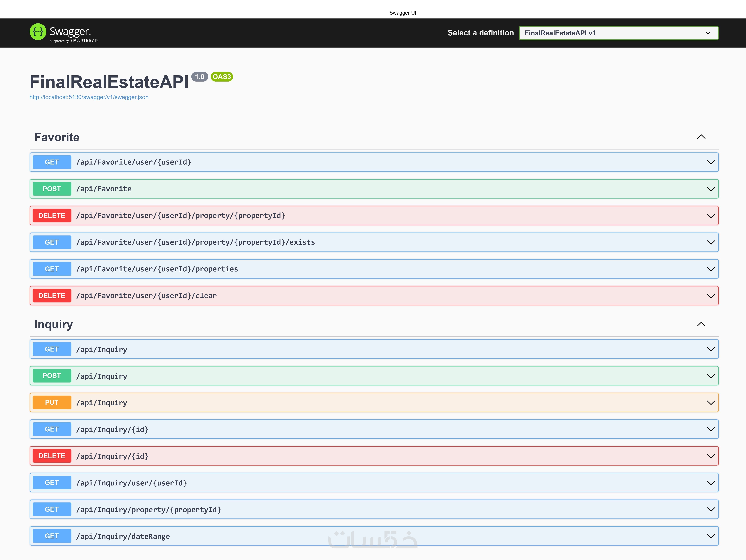
Task: Click the Inquiry section heading
Action: (54, 324)
